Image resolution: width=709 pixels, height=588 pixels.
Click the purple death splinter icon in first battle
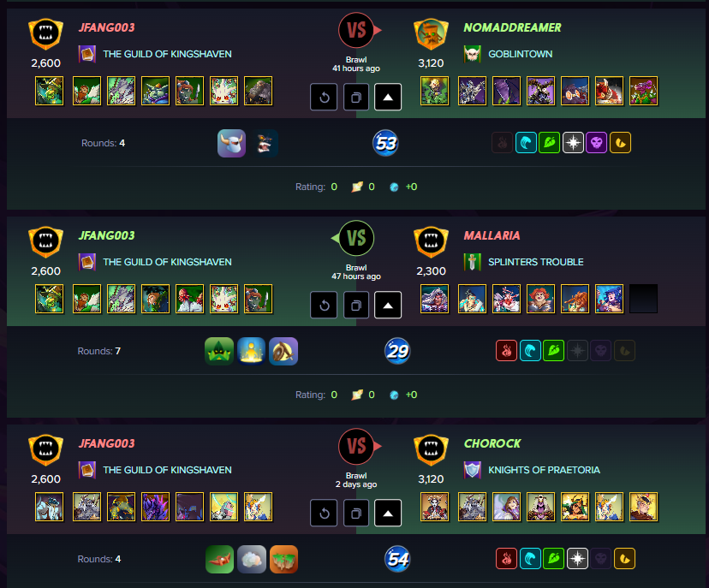point(597,143)
